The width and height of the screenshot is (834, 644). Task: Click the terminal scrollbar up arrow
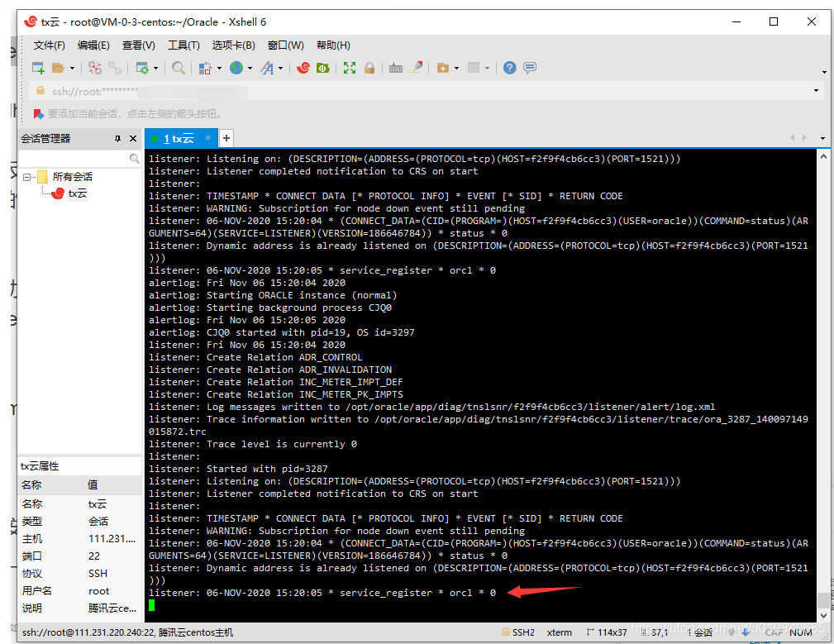tap(823, 157)
